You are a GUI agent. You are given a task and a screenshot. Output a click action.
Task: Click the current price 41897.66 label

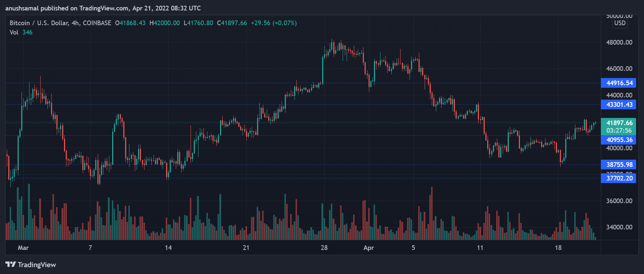(x=618, y=123)
